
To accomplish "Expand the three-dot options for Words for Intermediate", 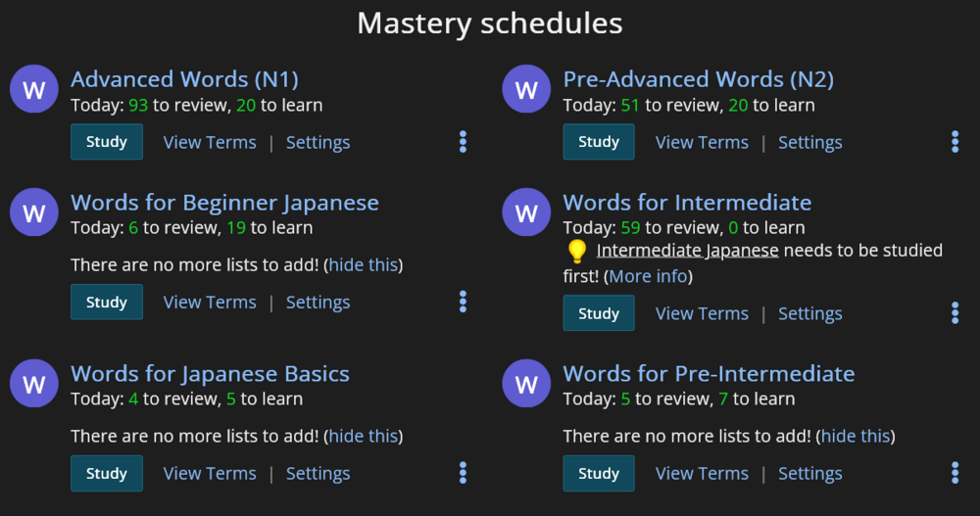I will point(955,313).
